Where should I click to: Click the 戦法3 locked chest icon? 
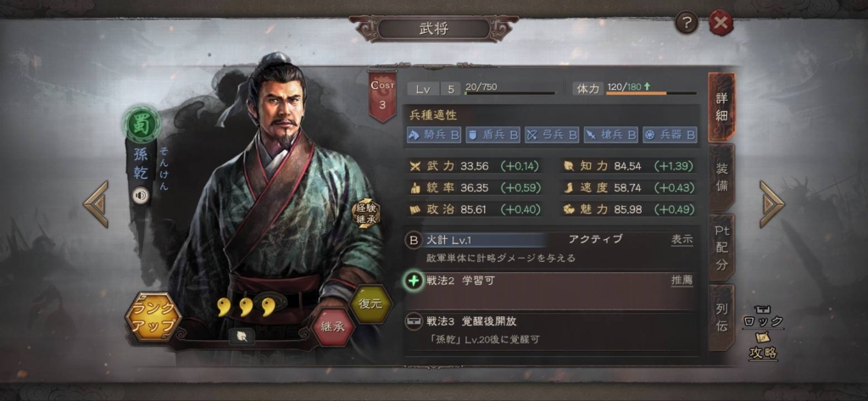(414, 321)
